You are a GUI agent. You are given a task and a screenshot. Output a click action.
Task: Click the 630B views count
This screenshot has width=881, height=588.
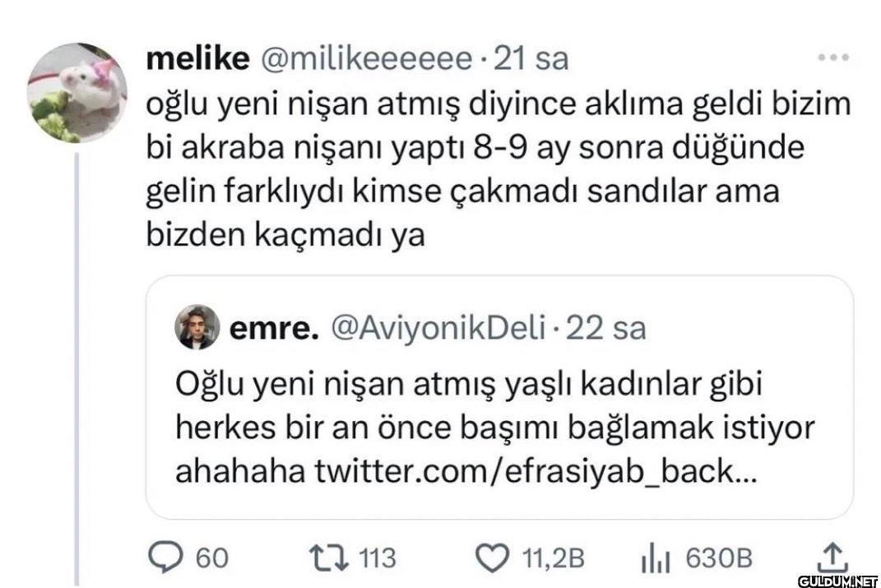click(718, 559)
